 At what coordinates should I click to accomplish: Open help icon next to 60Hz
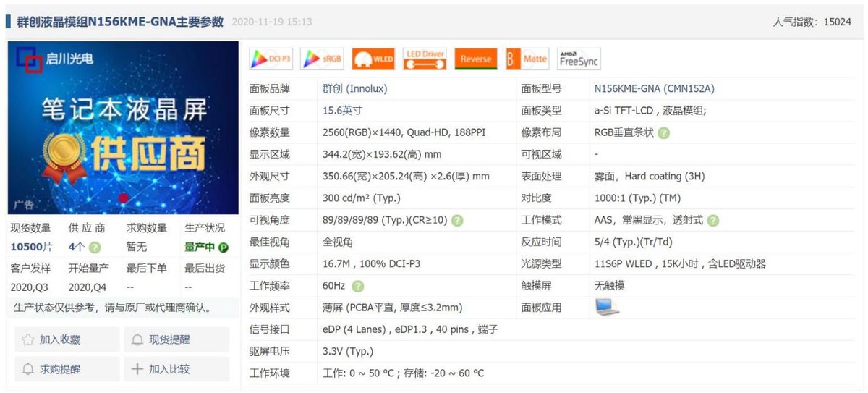(357, 286)
